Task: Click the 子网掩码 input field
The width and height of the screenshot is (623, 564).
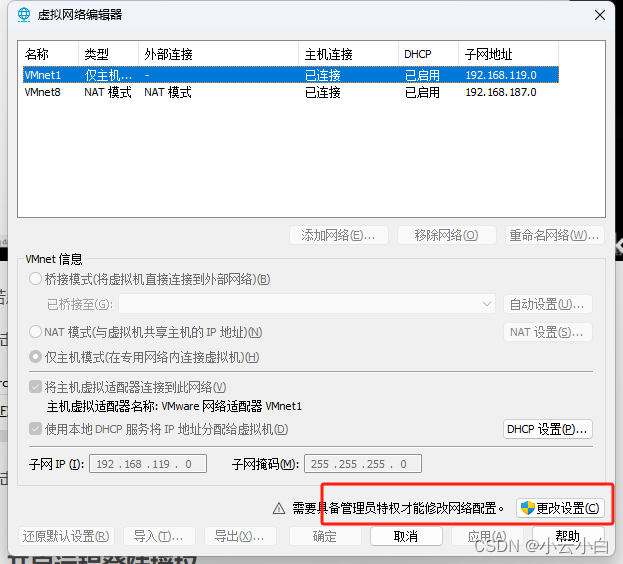Action: pyautogui.click(x=363, y=464)
